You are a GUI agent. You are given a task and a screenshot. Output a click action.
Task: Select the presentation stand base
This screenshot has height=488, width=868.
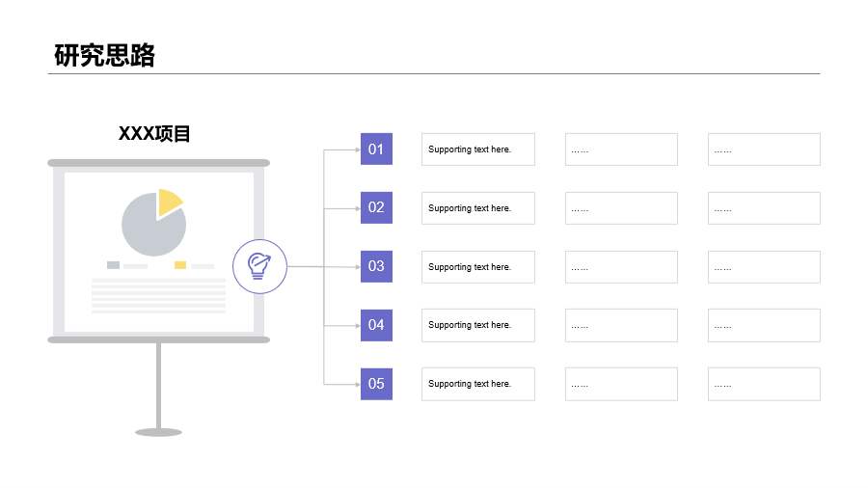[x=158, y=432]
